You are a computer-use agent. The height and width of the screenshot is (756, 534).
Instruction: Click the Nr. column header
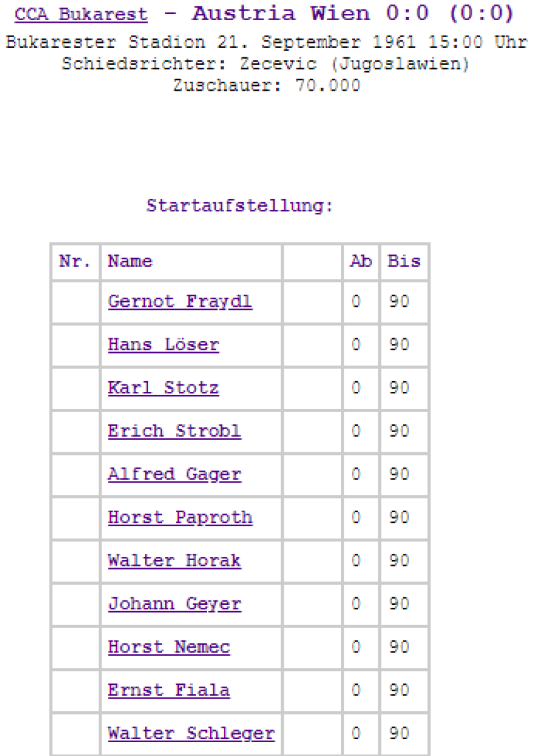pyautogui.click(x=75, y=261)
